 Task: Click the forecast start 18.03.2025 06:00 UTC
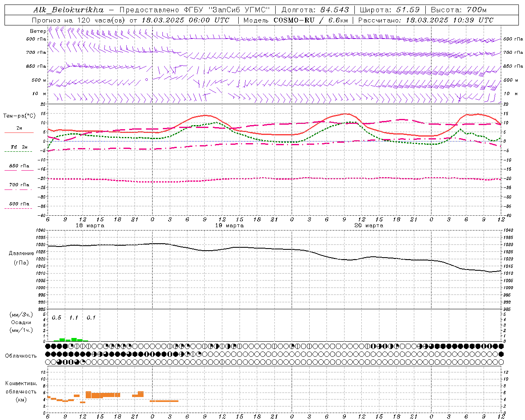(185, 20)
